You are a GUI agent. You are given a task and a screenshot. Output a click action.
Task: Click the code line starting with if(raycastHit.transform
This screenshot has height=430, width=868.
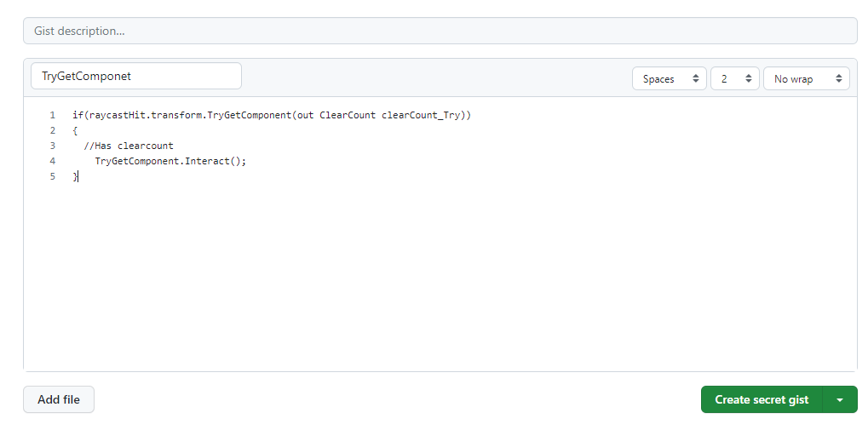(x=272, y=115)
